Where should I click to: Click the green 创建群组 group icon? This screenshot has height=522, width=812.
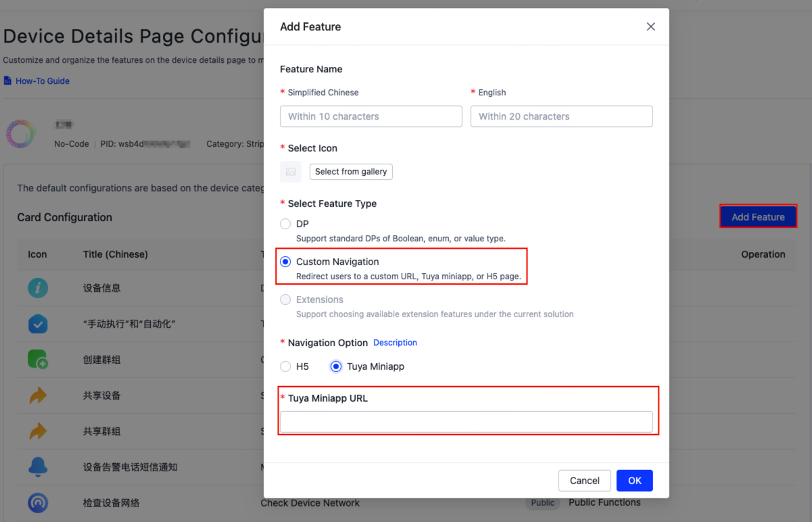38,360
